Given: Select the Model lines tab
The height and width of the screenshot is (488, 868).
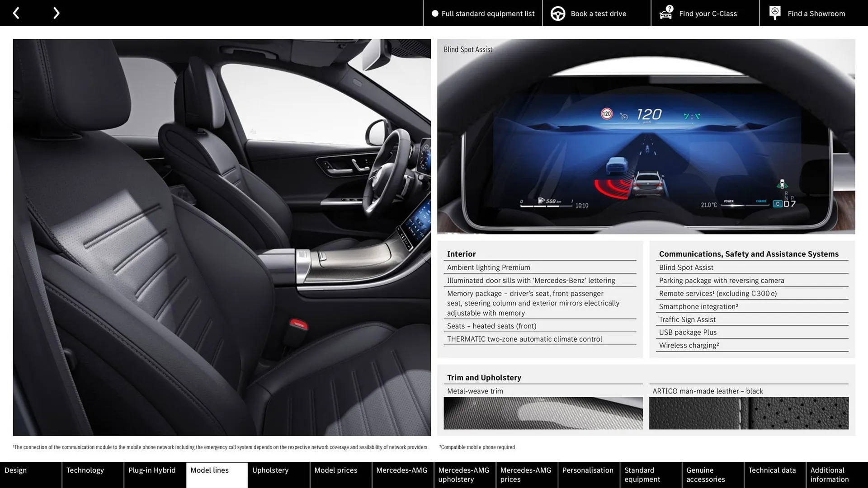Looking at the screenshot, I should 209,470.
